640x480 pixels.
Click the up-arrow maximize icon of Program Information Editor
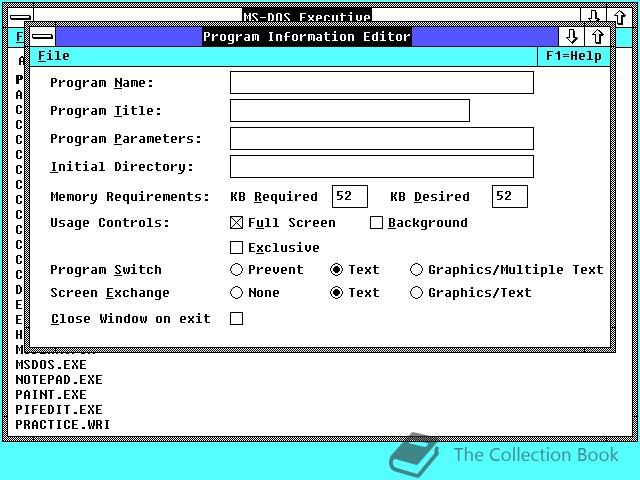pyautogui.click(x=598, y=37)
